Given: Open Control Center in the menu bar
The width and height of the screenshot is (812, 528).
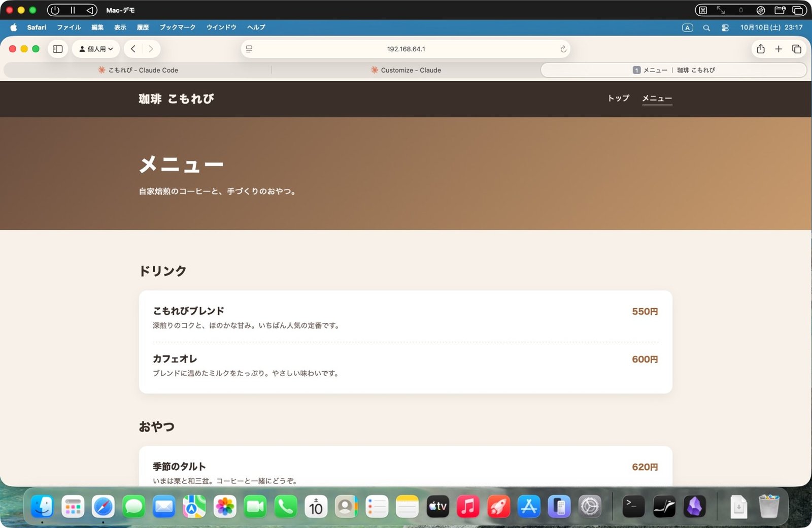Looking at the screenshot, I should pos(725,28).
